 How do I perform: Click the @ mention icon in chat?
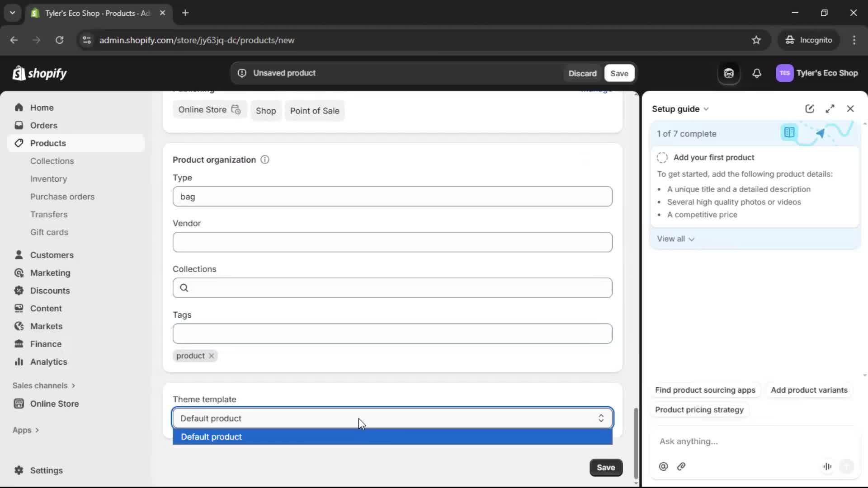point(663,467)
